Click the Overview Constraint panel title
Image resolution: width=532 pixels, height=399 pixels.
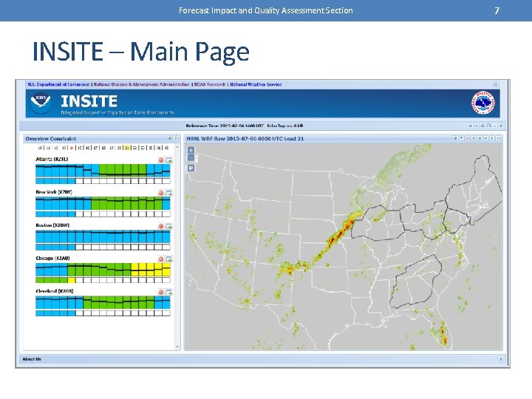pyautogui.click(x=50, y=138)
